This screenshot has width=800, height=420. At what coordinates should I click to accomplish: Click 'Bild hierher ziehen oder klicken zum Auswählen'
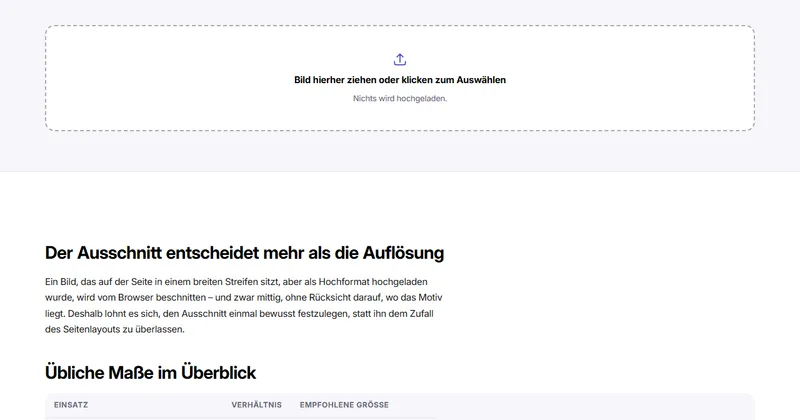coord(400,80)
